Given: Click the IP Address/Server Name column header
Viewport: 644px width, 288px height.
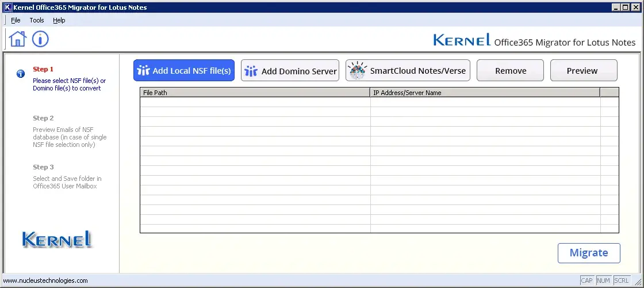Looking at the screenshot, I should 485,93.
